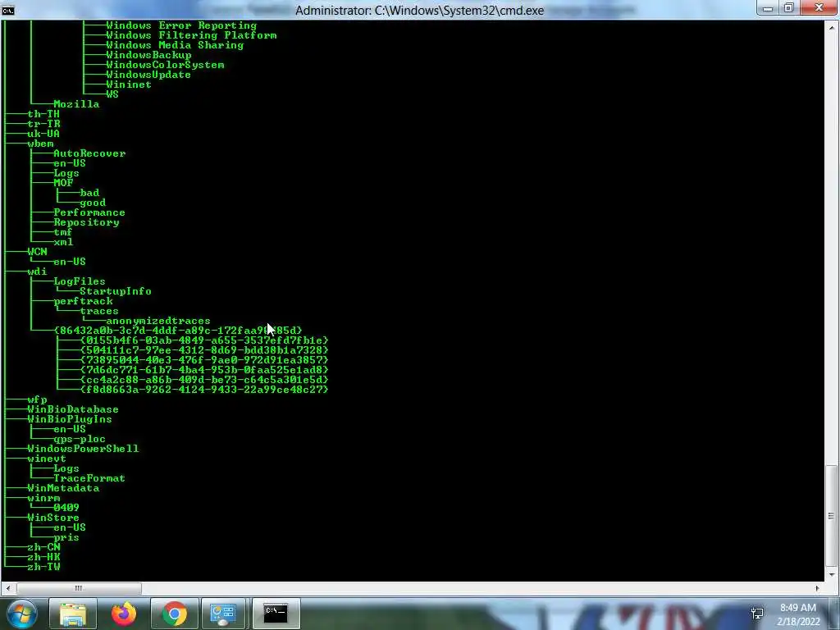
Task: Click the 'MOF' folder line
Action: point(63,183)
